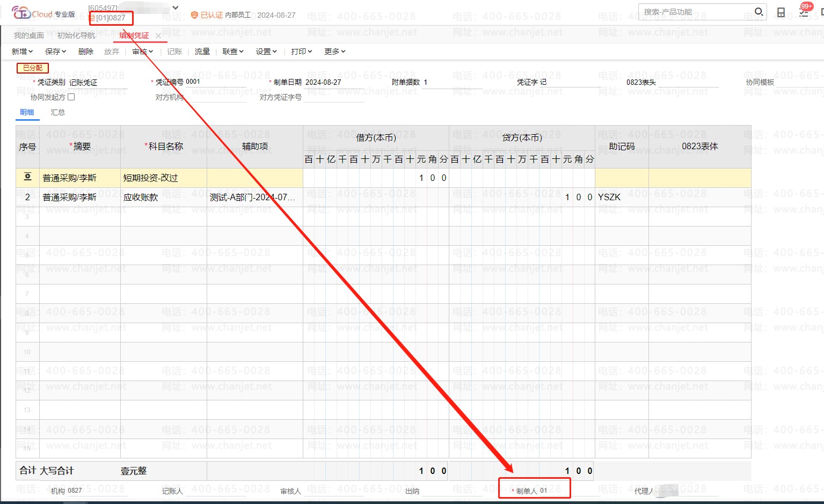Click the 制单人 field showing 01
824x504 pixels.
(570, 491)
